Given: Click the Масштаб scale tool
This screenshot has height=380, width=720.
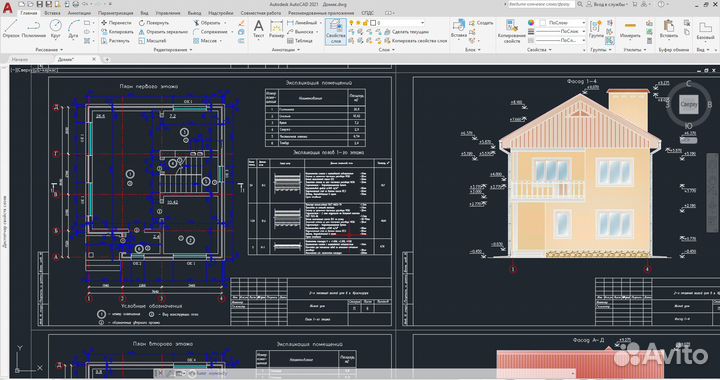Looking at the screenshot, I should tap(152, 41).
